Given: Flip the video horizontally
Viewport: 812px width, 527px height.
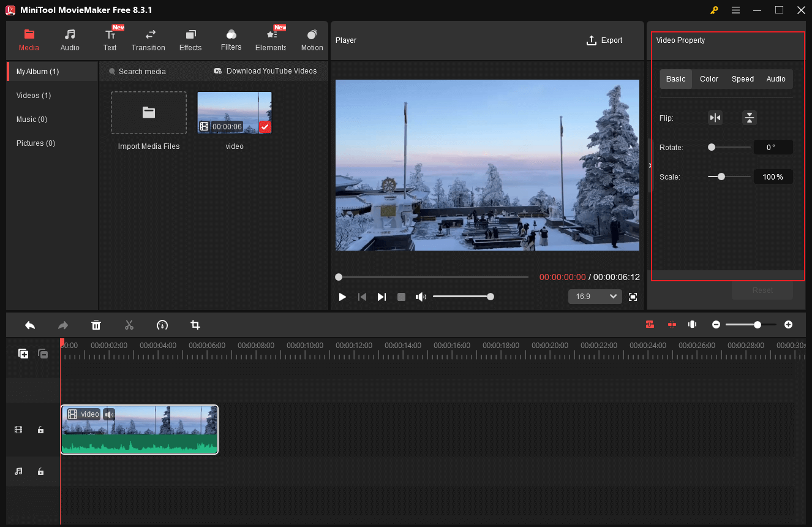Looking at the screenshot, I should (x=715, y=118).
